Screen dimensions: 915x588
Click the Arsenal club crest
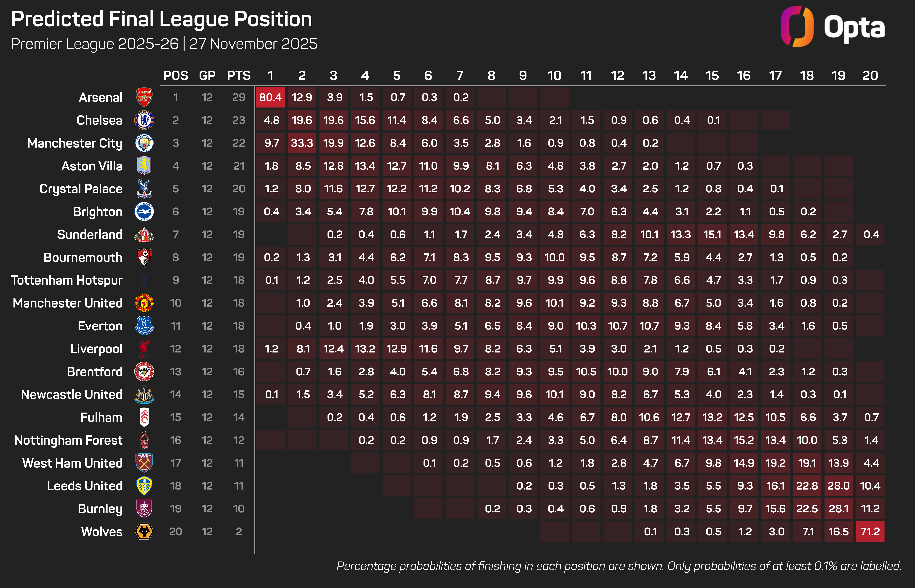click(144, 97)
